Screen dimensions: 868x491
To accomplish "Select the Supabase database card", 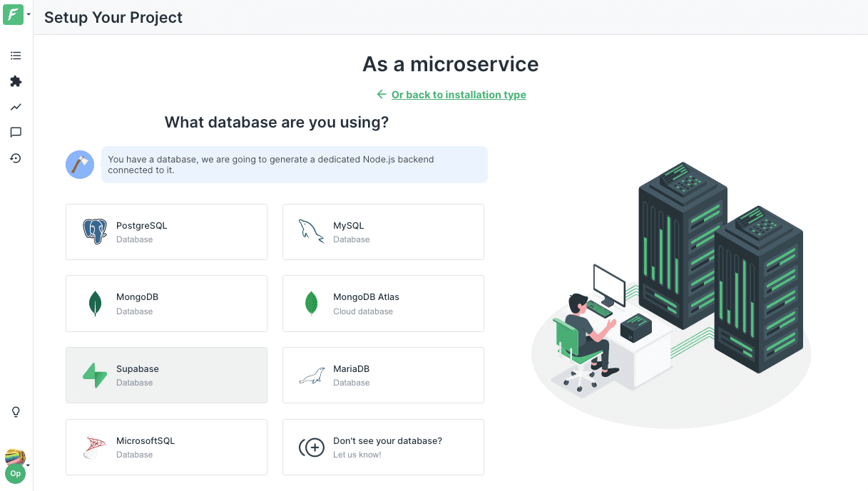I will point(166,375).
